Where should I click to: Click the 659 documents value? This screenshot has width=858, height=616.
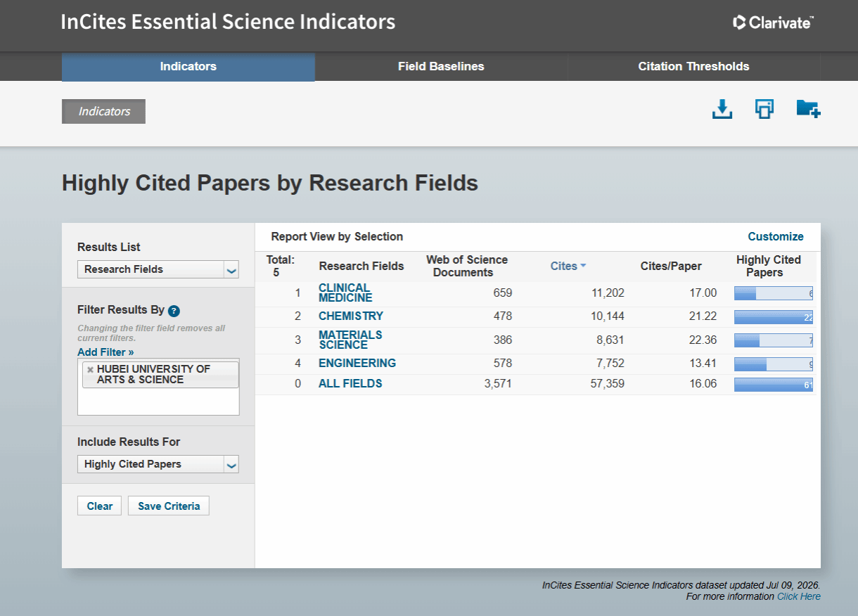tap(503, 293)
